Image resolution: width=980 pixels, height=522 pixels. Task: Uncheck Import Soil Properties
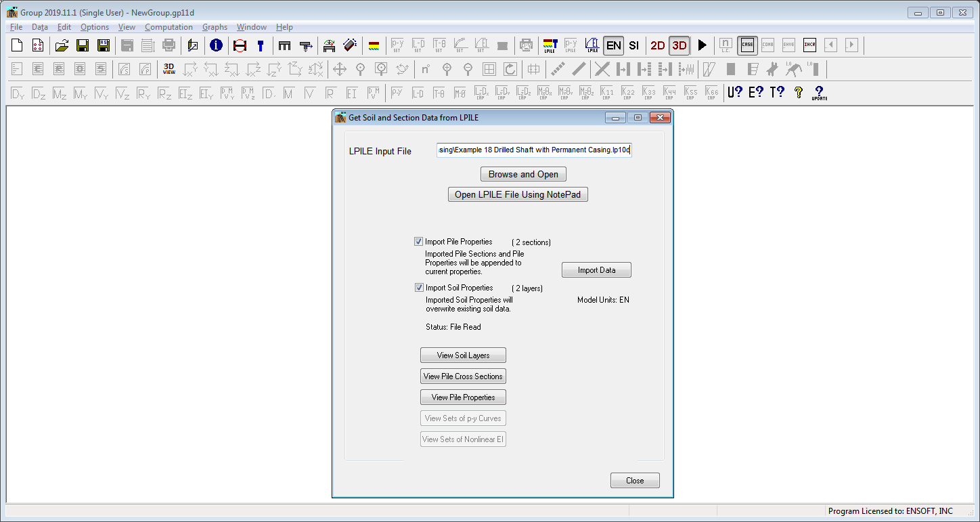pyautogui.click(x=419, y=287)
